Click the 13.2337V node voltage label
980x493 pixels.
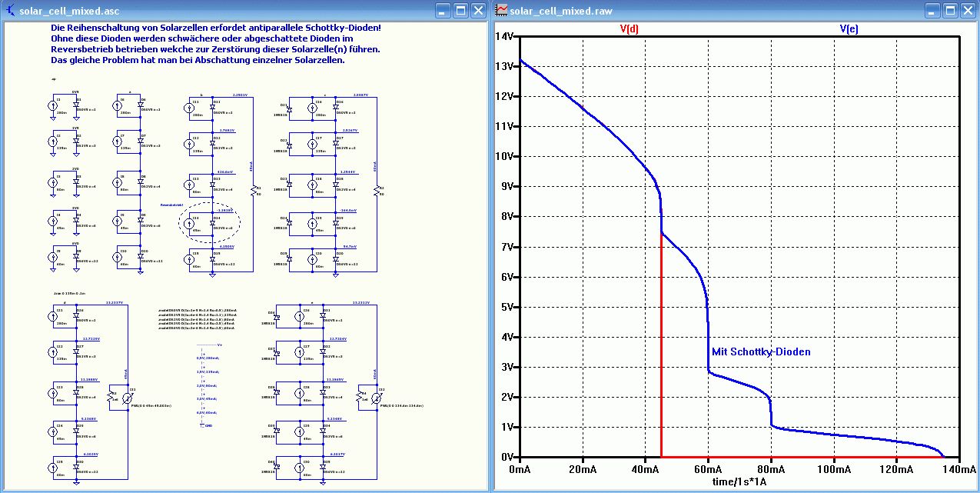[x=113, y=303]
